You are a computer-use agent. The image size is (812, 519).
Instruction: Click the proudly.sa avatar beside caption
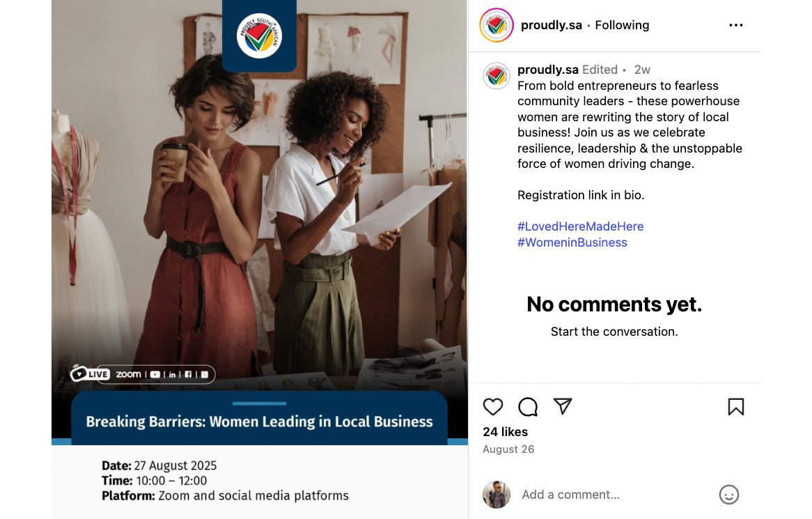(497, 76)
